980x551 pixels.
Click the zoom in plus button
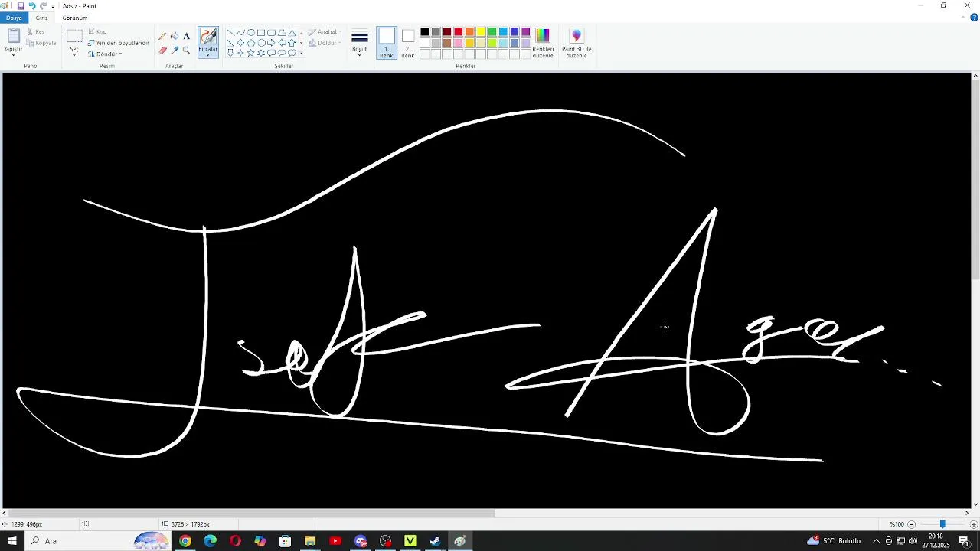(973, 524)
